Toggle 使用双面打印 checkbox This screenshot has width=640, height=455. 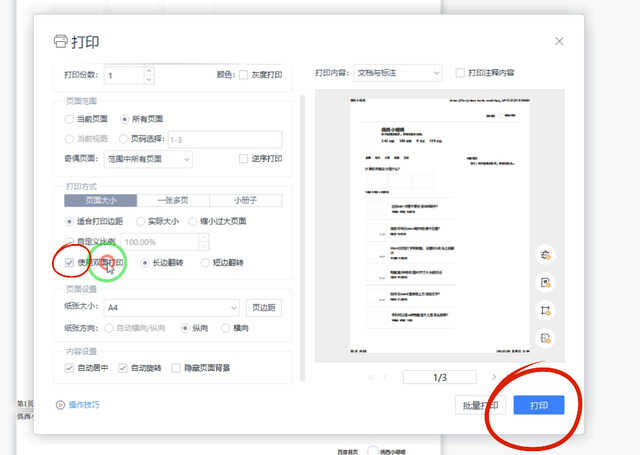69,263
